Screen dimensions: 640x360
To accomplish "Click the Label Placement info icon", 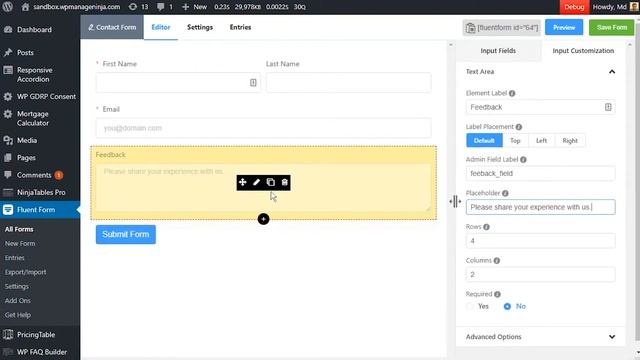I will pos(519,127).
